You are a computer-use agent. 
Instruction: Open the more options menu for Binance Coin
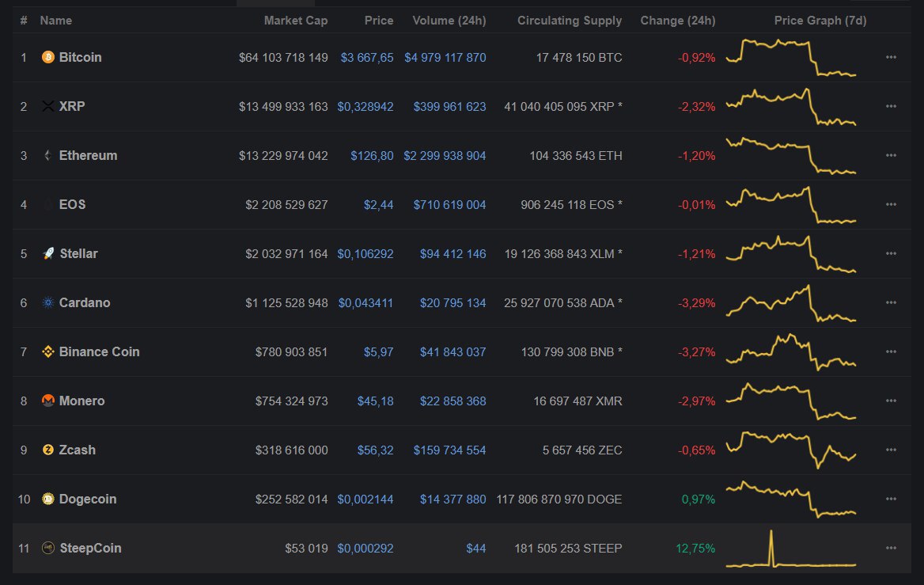coord(891,351)
